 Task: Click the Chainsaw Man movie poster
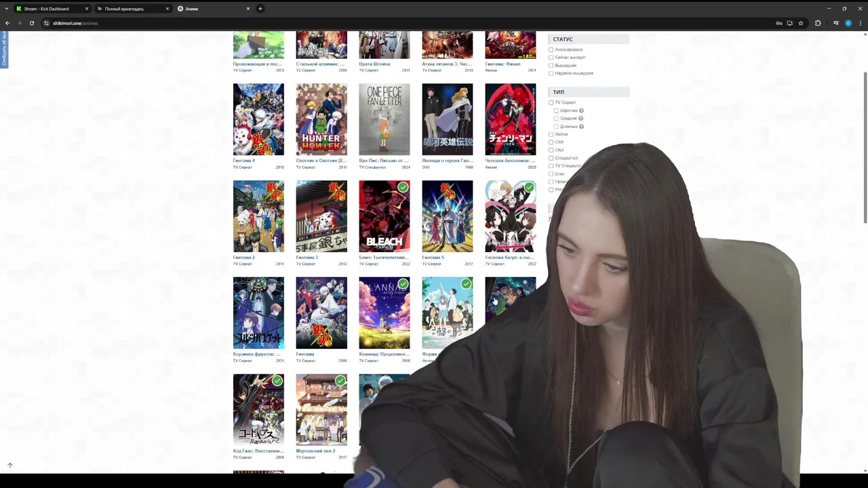click(x=511, y=119)
